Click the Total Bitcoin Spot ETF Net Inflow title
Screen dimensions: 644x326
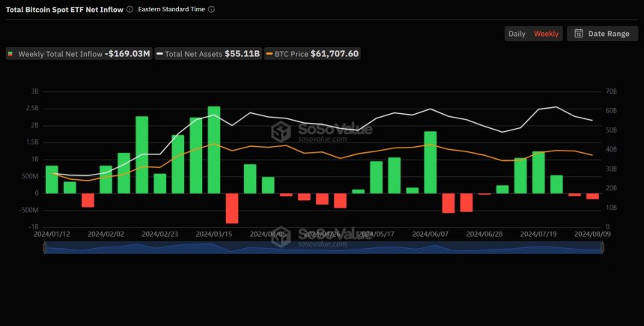64,10
